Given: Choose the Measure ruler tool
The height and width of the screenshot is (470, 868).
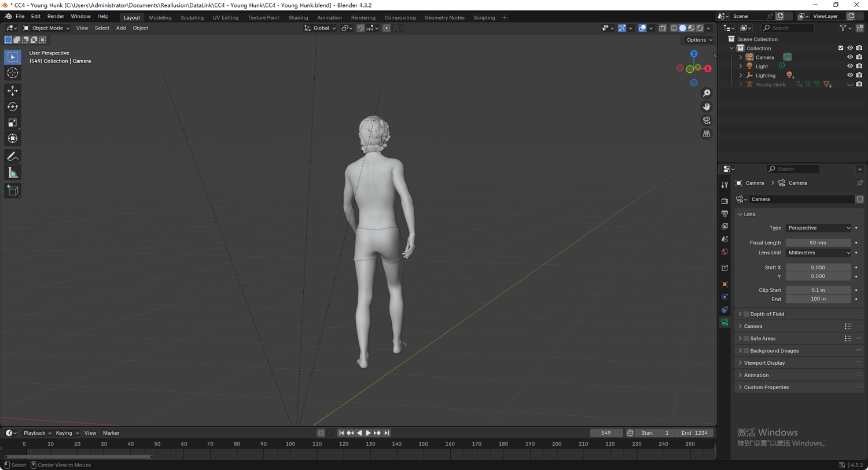Looking at the screenshot, I should (x=12, y=173).
